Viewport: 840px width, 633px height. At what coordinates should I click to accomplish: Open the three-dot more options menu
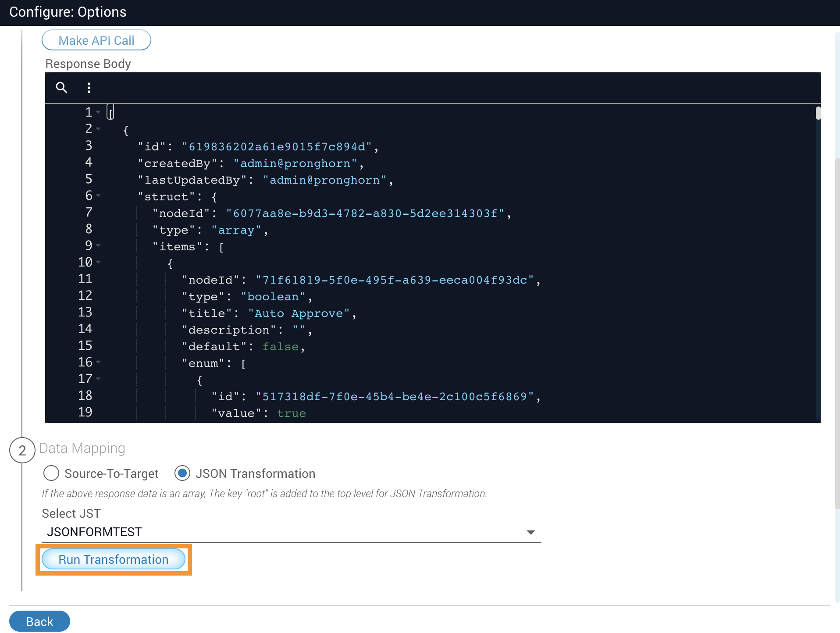pos(89,88)
